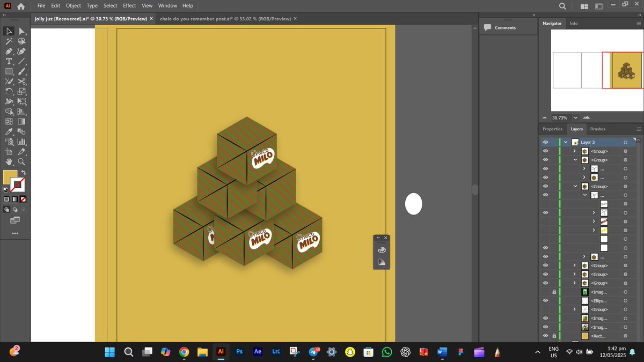Image resolution: width=644 pixels, height=362 pixels.
Task: Select the Column Graph tool
Action: [x=22, y=142]
